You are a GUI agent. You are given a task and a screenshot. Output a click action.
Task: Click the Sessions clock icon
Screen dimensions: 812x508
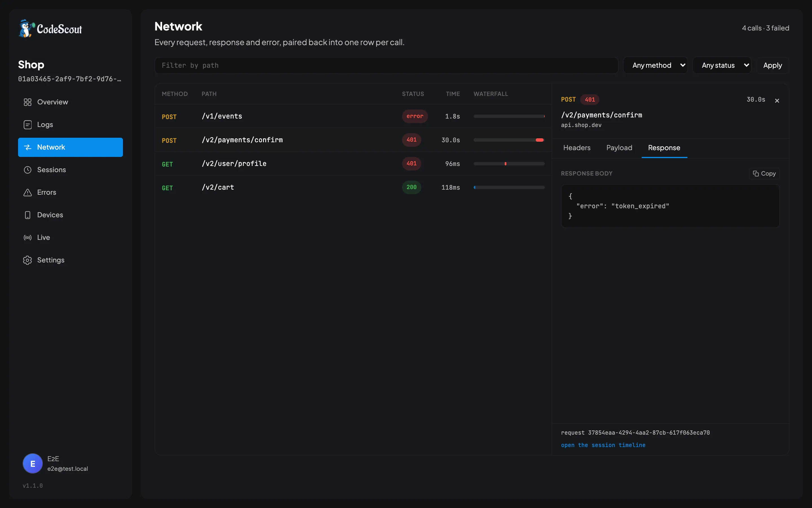(x=28, y=170)
